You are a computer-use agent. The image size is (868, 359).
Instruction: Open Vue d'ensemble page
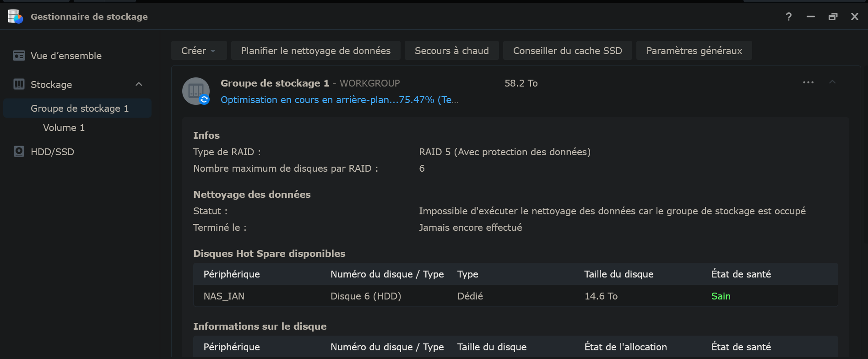(x=66, y=56)
